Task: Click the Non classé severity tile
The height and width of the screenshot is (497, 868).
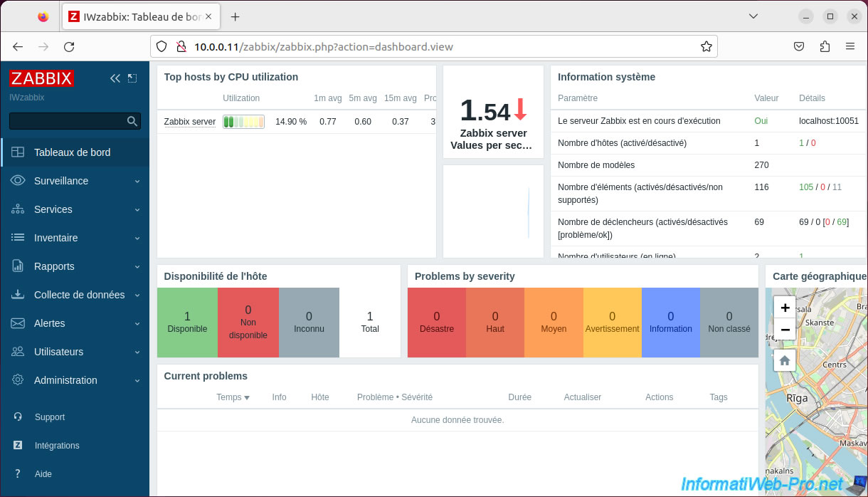Action: click(x=729, y=323)
